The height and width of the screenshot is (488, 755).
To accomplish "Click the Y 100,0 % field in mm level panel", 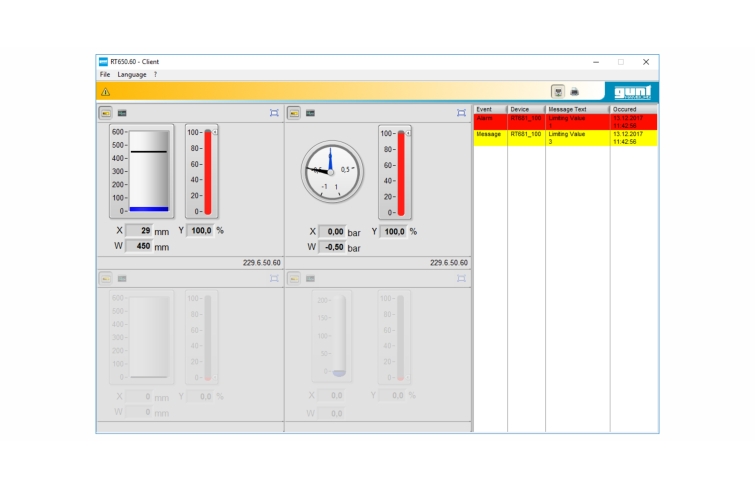I will pos(200,231).
